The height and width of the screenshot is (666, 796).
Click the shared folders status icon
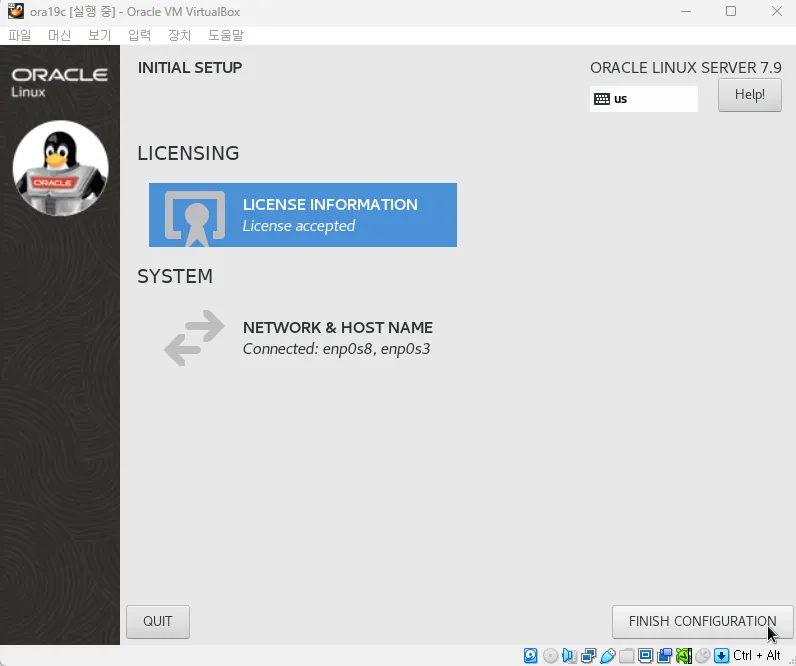click(626, 655)
